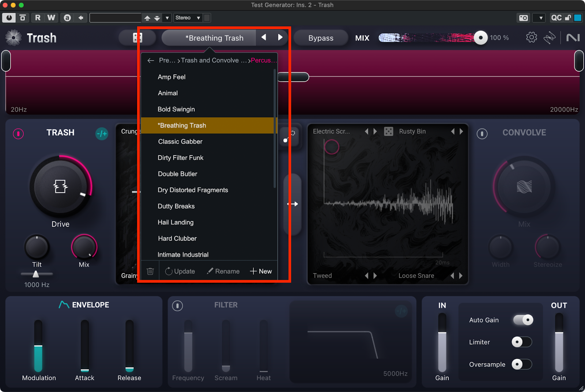Click the Modulation envelope slider
The height and width of the screenshot is (392, 585).
coord(38,346)
